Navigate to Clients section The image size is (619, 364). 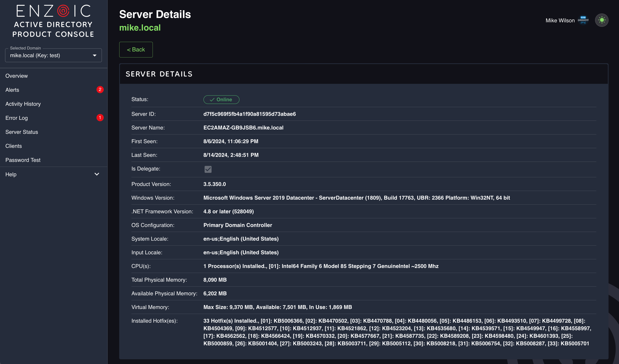point(14,146)
